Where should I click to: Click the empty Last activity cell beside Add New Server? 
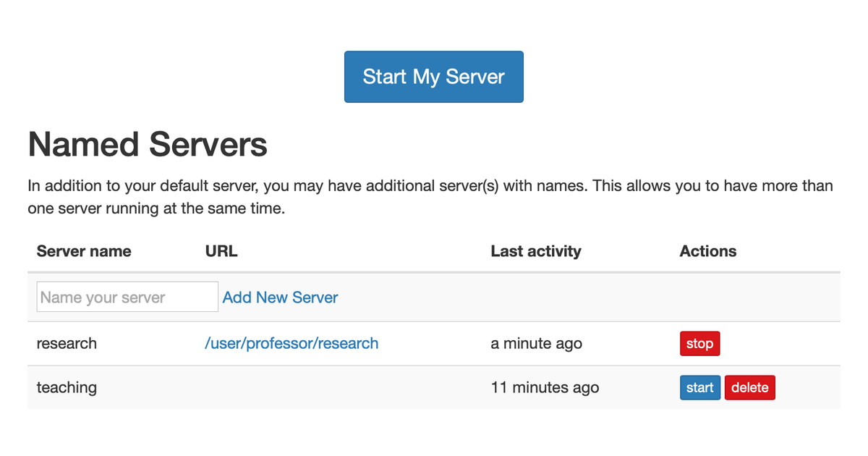point(576,297)
